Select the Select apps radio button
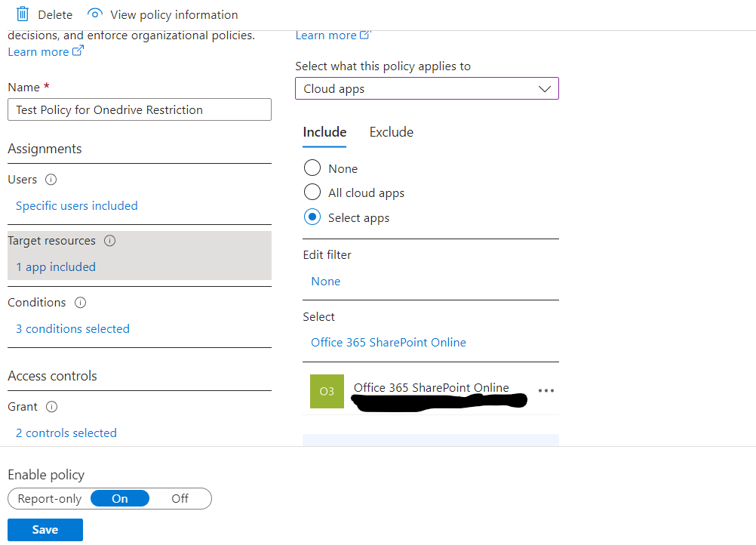This screenshot has height=545, width=756. coord(312,217)
